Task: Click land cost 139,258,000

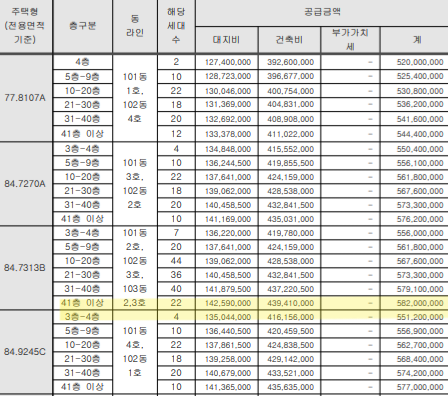Action: click(x=228, y=359)
